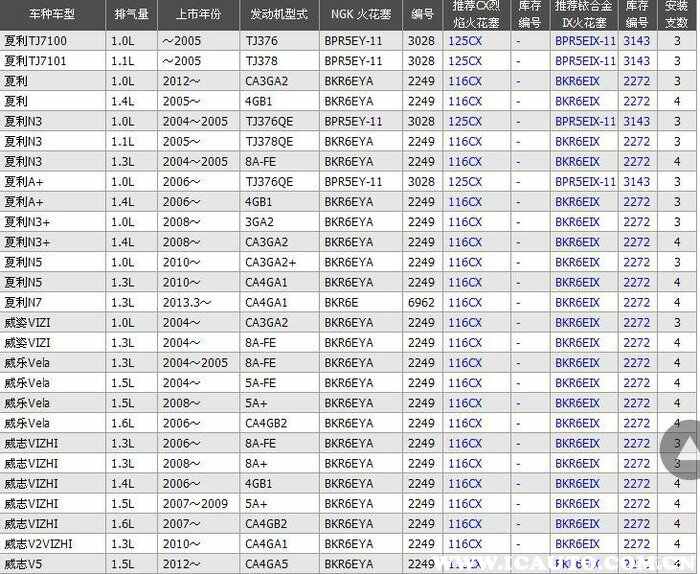
Task: Open the BPR5EIX-11 link in the 夏利A+ 1.0L row
Action: [585, 182]
